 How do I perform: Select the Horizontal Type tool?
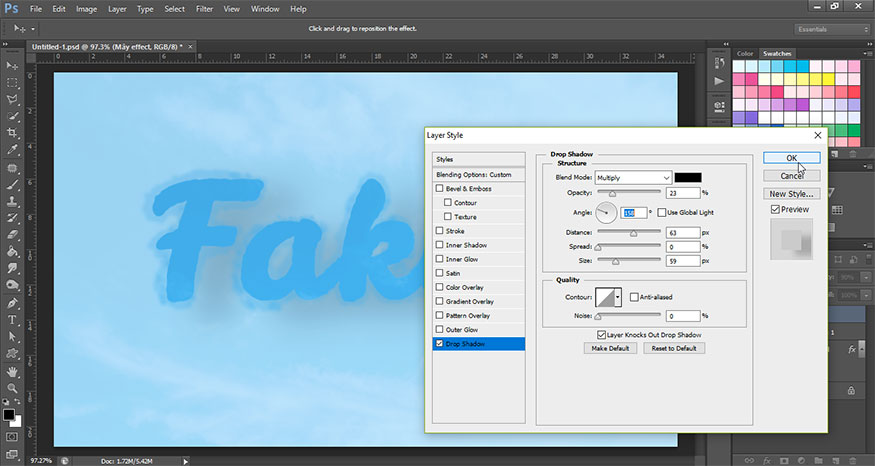[x=12, y=320]
